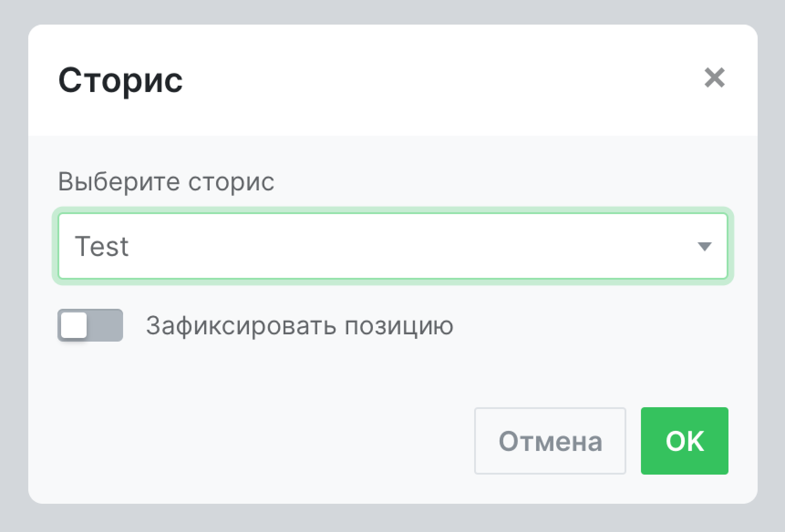Click the grey toggle next to Зафиксировать позицию

(90, 324)
